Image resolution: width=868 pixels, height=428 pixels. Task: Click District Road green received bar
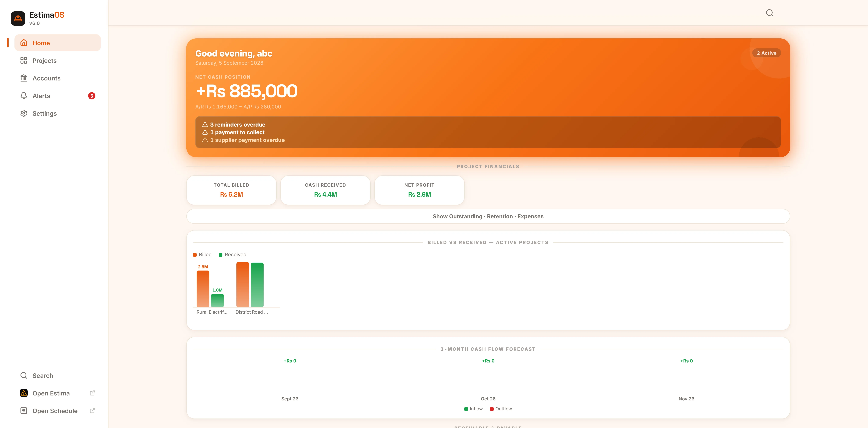click(x=257, y=285)
